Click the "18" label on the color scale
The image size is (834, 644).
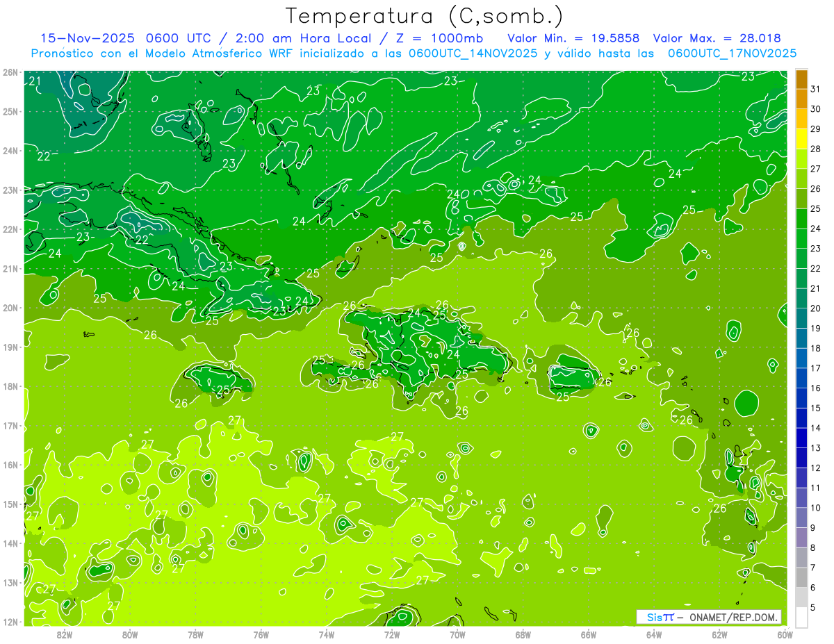[815, 348]
